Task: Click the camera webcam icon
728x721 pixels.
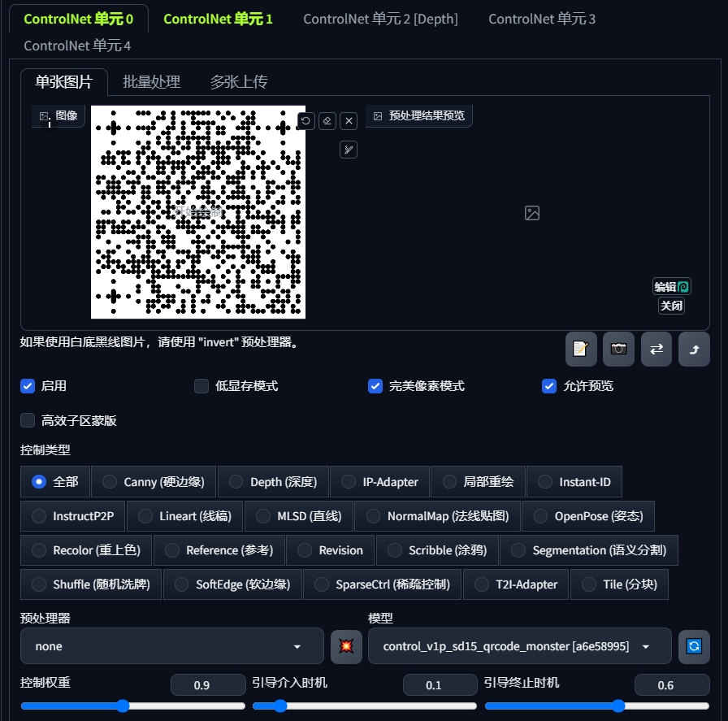Action: tap(618, 349)
